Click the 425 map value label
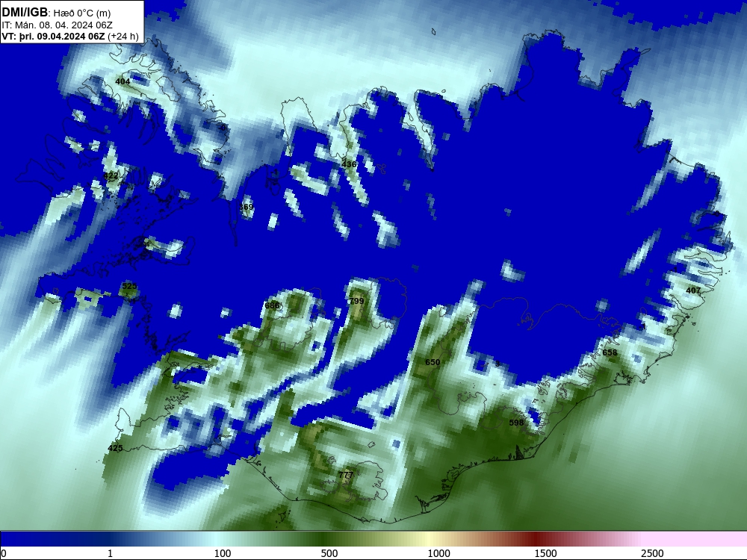Viewport: 747px width, 560px height. [115, 448]
